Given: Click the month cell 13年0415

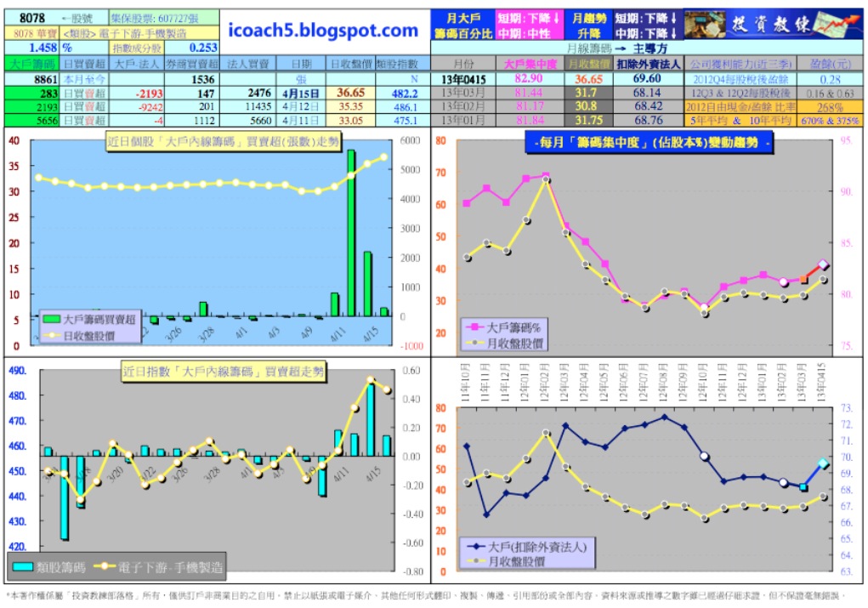Looking at the screenshot, I should click(x=463, y=79).
